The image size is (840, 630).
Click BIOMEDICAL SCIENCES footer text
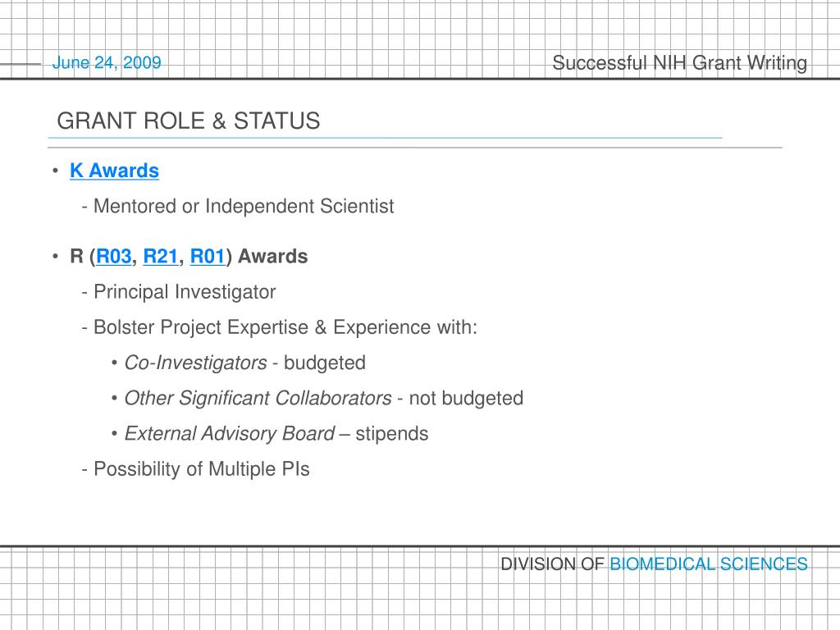[x=708, y=564]
